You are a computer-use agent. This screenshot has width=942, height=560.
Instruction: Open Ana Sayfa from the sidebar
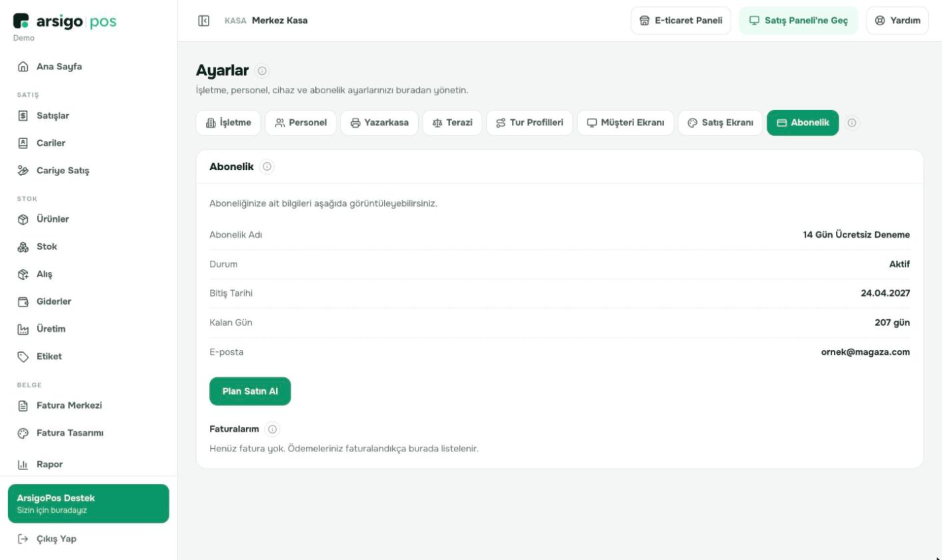coord(89,67)
